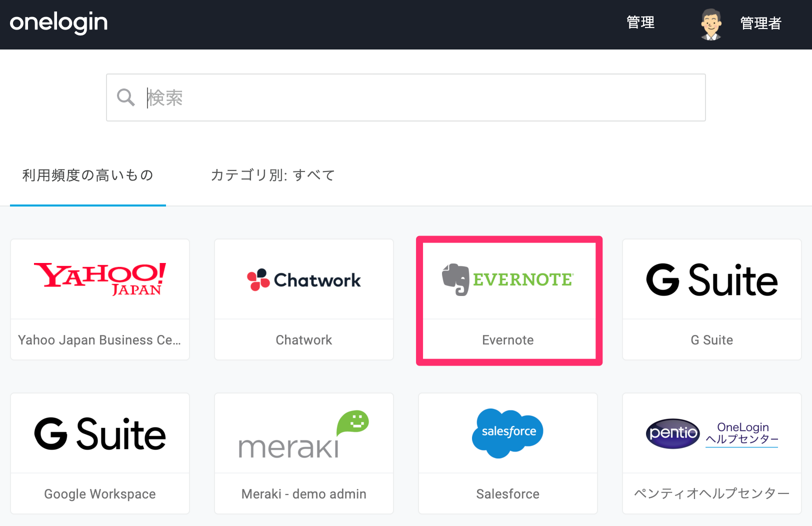Click the administrator avatar picture
The image size is (812, 526).
(711, 24)
